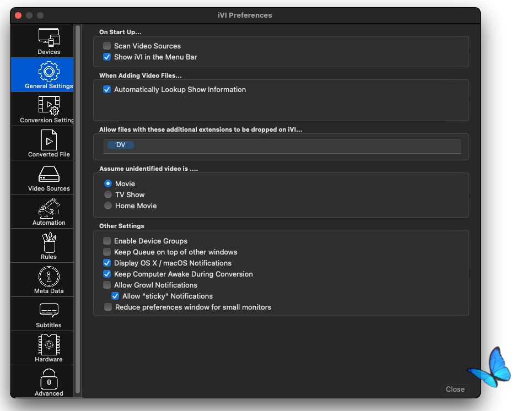Choose Home Movie radio button

click(x=108, y=205)
